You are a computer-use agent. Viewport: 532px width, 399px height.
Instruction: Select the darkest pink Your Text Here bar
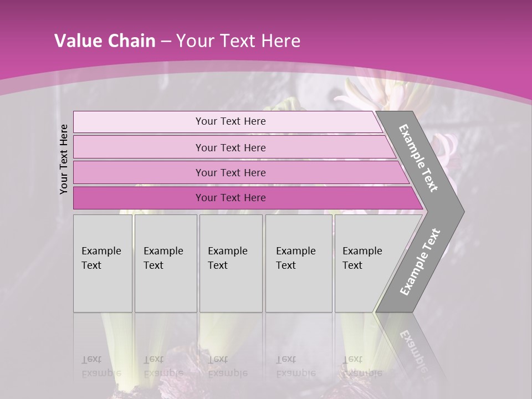coord(230,198)
